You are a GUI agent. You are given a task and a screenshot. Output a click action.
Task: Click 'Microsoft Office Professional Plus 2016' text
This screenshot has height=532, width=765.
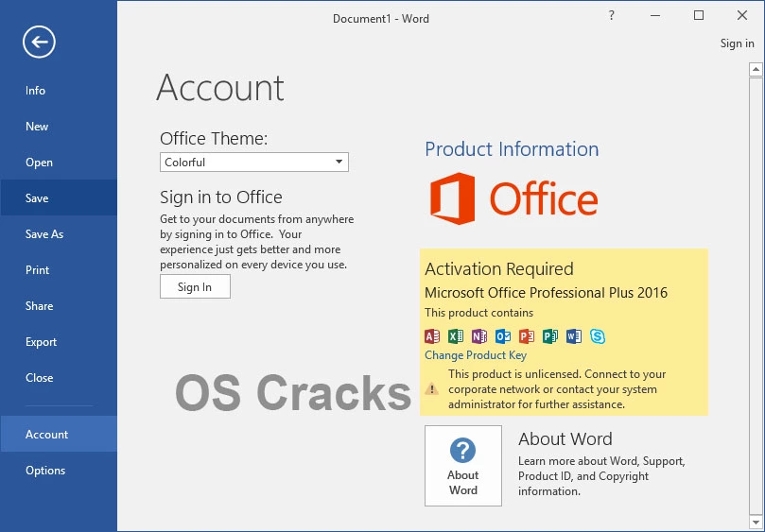click(546, 293)
